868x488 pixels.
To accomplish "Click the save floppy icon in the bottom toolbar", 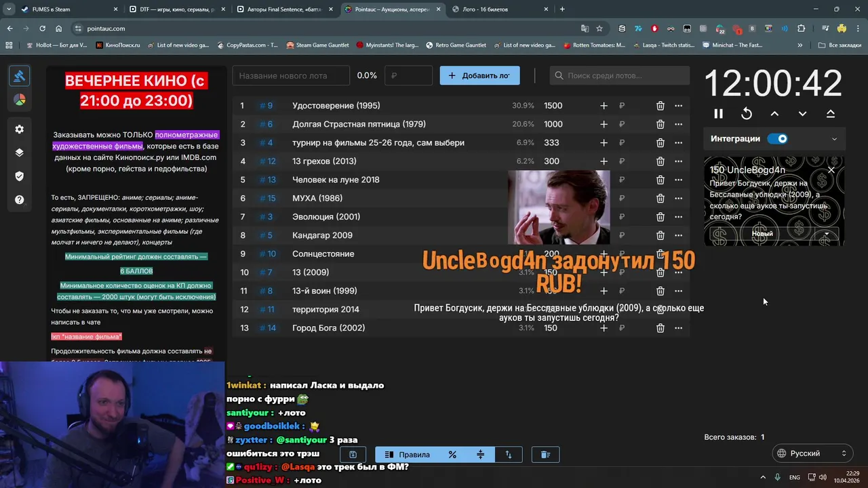I will [x=353, y=455].
